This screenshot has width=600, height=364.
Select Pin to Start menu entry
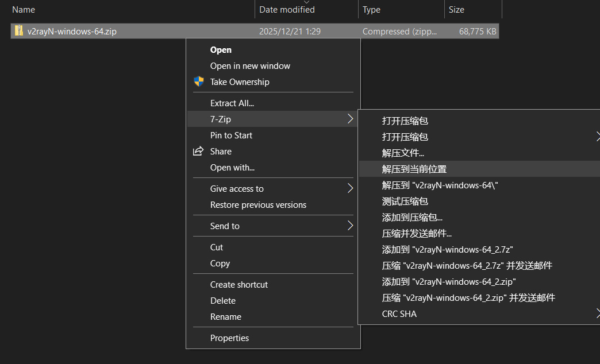231,135
